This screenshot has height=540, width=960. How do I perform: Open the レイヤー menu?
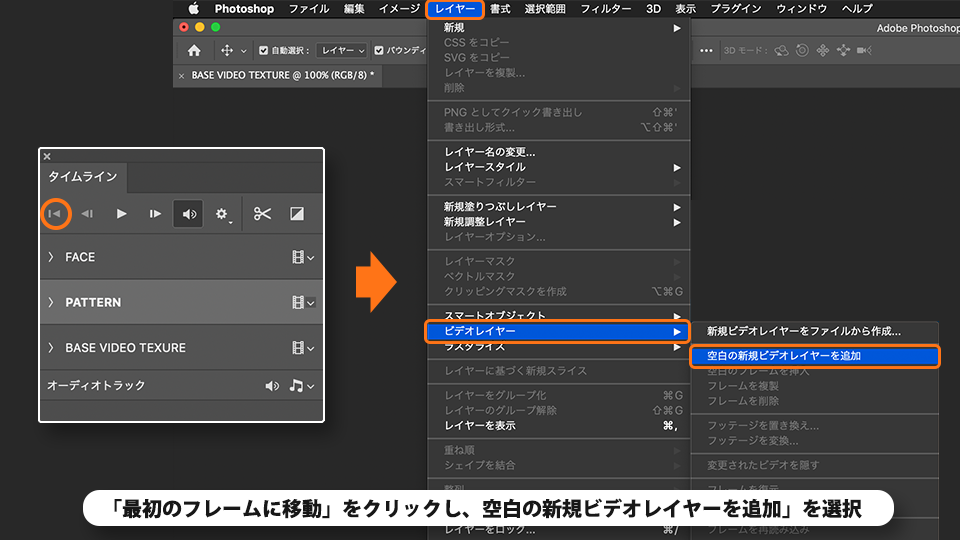(455, 9)
